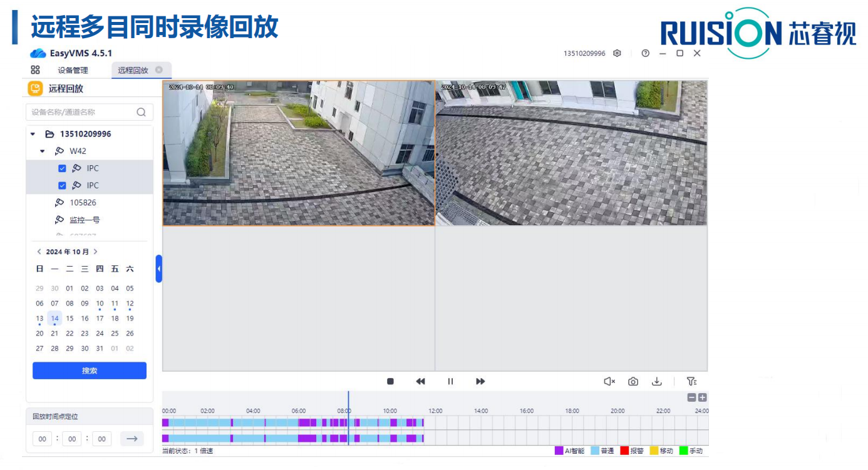The width and height of the screenshot is (868, 470).
Task: Pause the video playback
Action: 450,381
